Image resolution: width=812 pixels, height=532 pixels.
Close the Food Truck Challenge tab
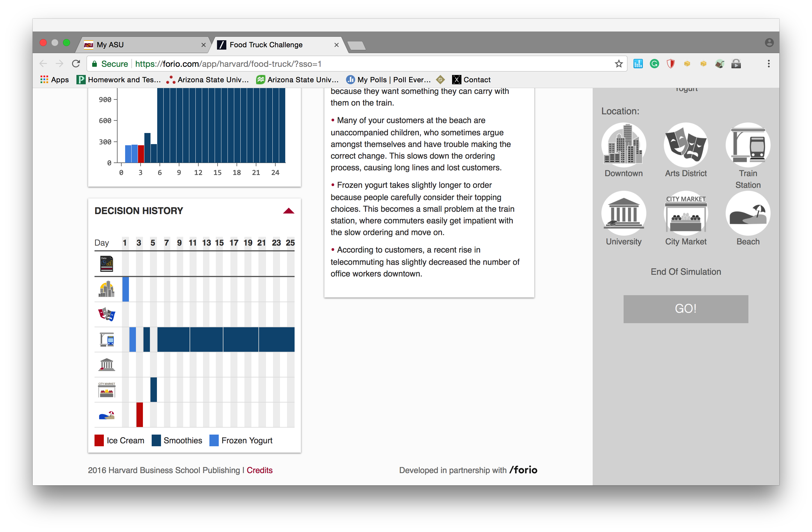click(336, 45)
